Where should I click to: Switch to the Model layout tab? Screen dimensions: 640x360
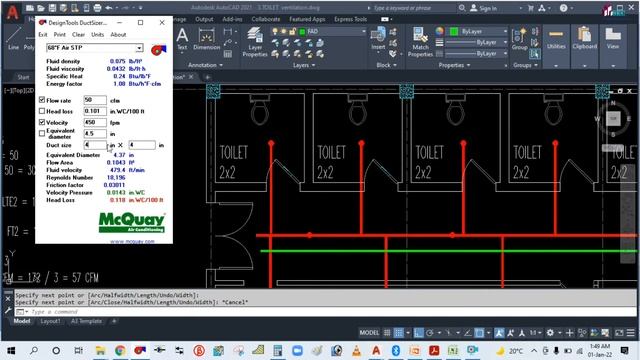point(22,321)
